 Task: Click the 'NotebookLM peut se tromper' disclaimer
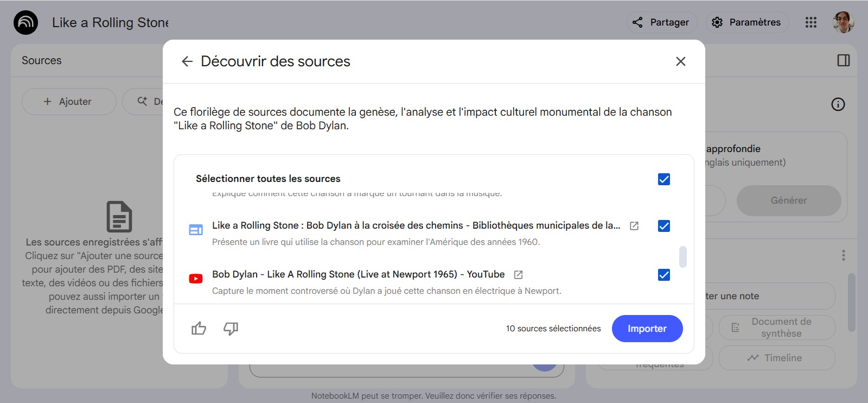[434, 396]
